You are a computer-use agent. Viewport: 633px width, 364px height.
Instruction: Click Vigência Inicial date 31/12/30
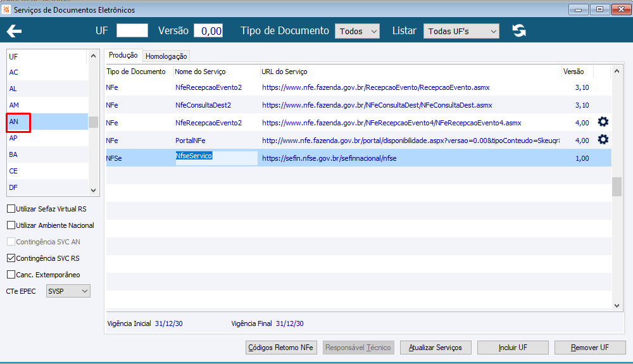point(169,323)
